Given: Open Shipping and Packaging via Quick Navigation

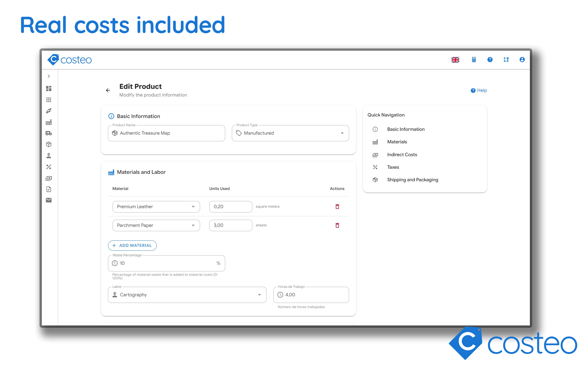Looking at the screenshot, I should (412, 180).
